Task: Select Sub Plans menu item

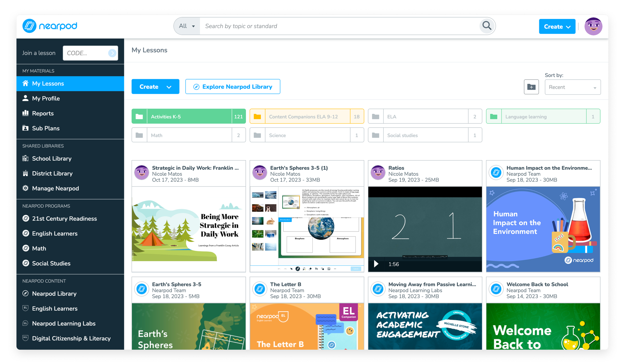Action: pos(46,128)
